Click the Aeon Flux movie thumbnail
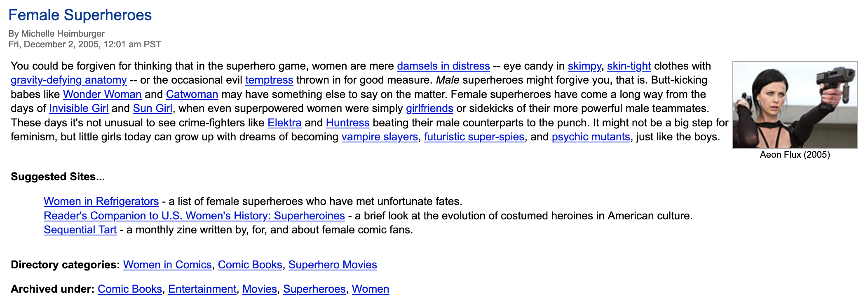 tap(794, 105)
